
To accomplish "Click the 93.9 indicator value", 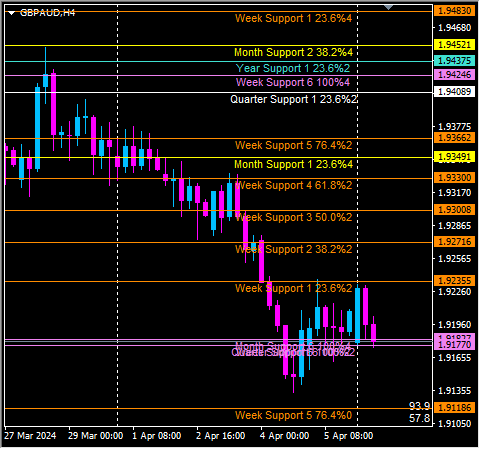I will click(419, 406).
